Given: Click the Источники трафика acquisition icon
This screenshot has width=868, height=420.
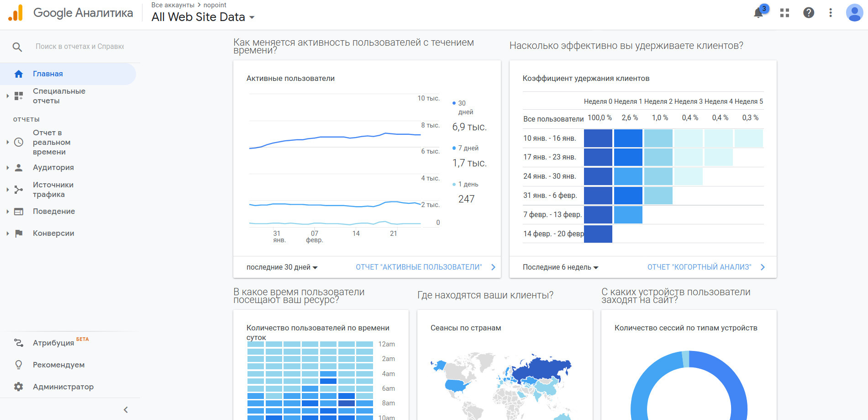Looking at the screenshot, I should pos(19,190).
